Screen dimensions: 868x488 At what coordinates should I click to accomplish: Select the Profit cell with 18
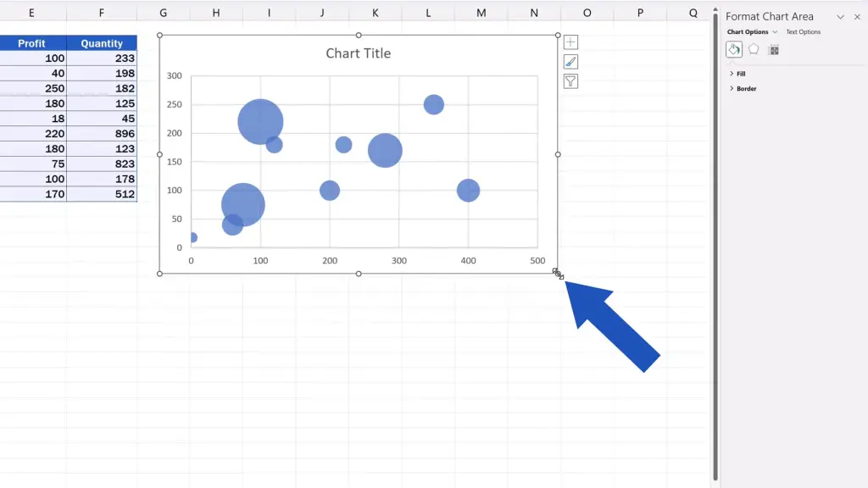[x=33, y=119]
